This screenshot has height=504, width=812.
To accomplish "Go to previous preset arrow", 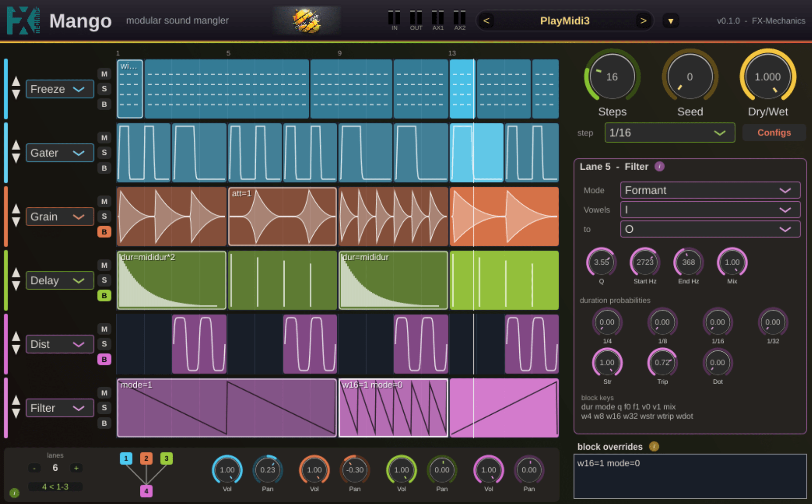I will click(x=486, y=21).
